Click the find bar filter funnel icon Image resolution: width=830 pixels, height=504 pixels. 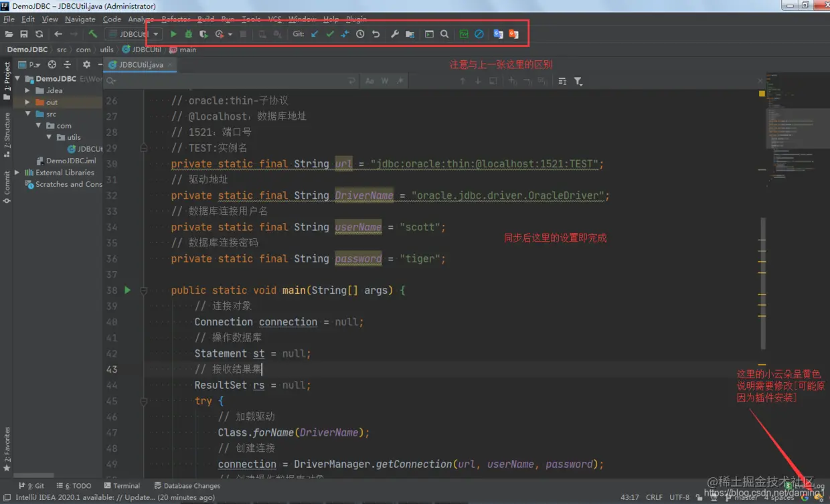578,81
